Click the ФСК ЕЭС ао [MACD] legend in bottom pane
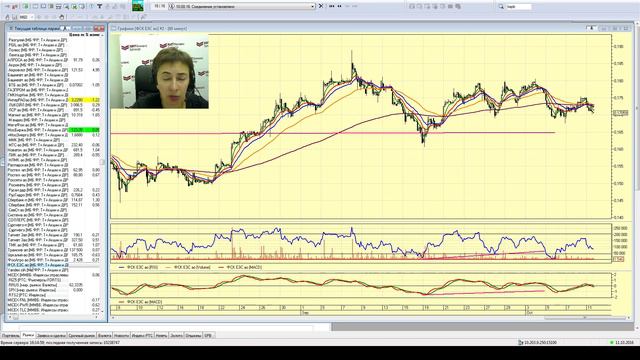Viewport: 640px width, 360px height. coord(144,302)
